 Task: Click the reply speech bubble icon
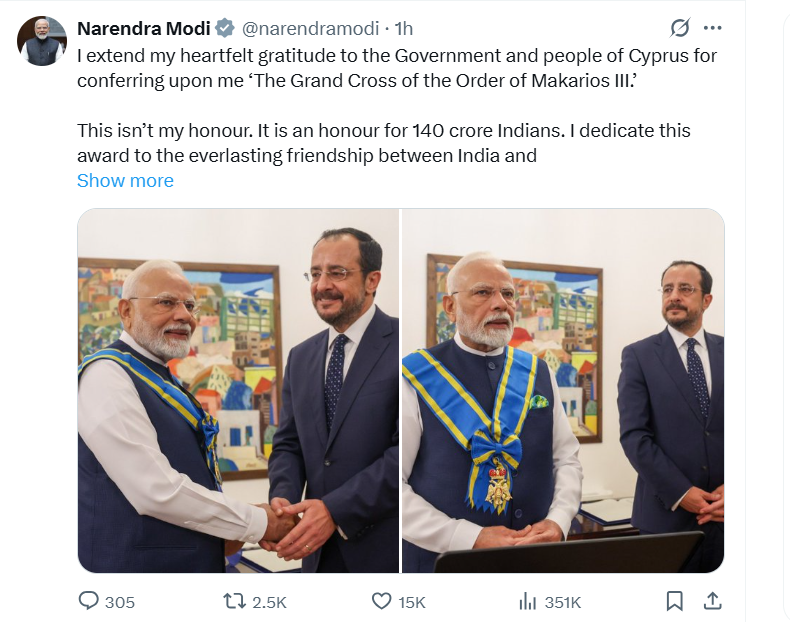tap(89, 601)
